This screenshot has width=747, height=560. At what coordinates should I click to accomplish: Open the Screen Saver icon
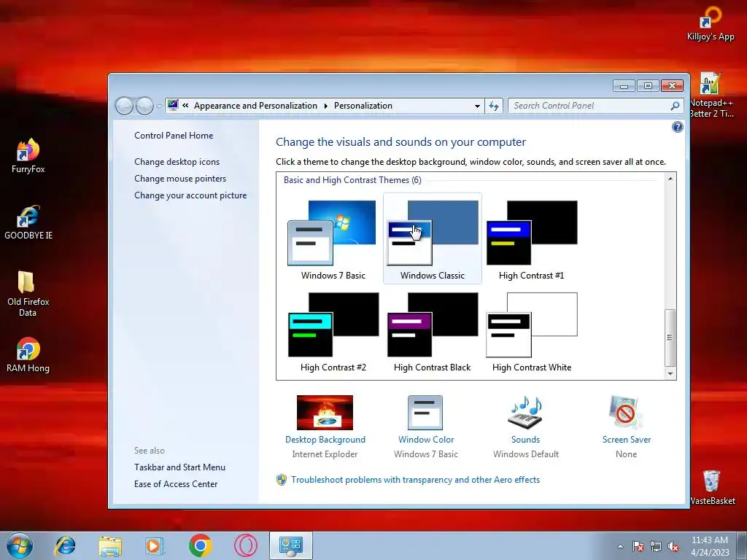point(625,413)
